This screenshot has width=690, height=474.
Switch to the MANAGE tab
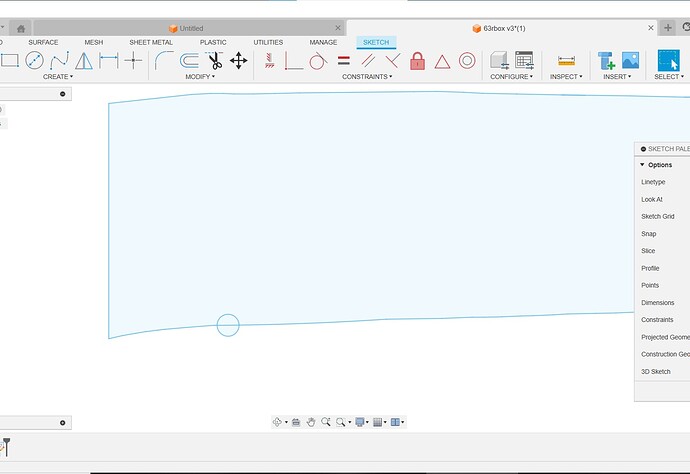click(323, 42)
